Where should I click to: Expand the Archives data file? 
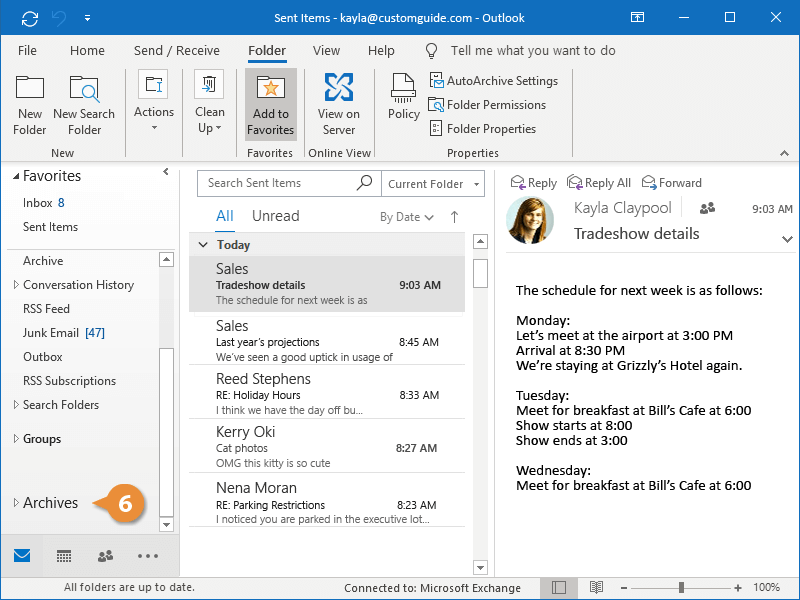[16, 503]
